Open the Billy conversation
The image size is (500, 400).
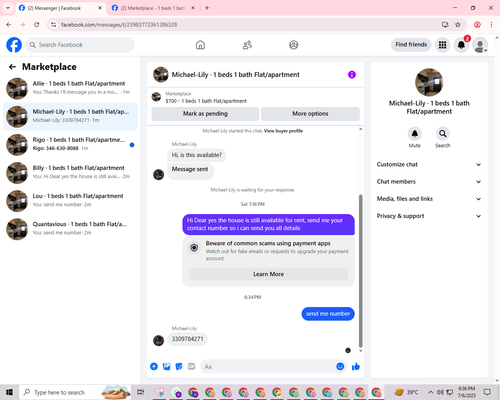[70, 173]
